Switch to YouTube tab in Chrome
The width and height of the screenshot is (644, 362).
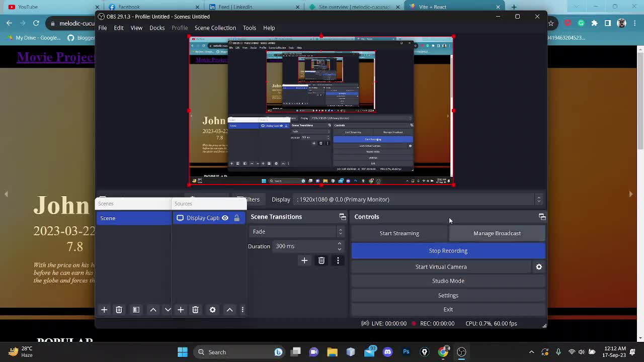[48, 7]
